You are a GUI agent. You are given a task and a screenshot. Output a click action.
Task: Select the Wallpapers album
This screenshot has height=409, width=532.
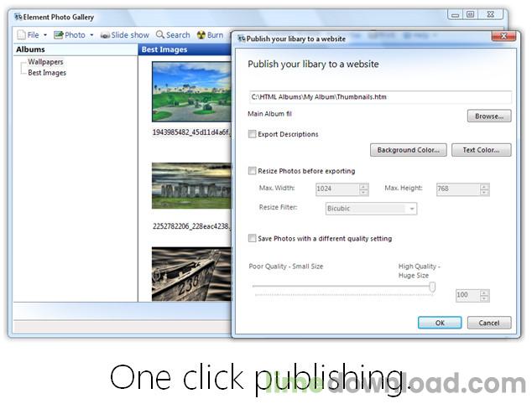tap(45, 62)
